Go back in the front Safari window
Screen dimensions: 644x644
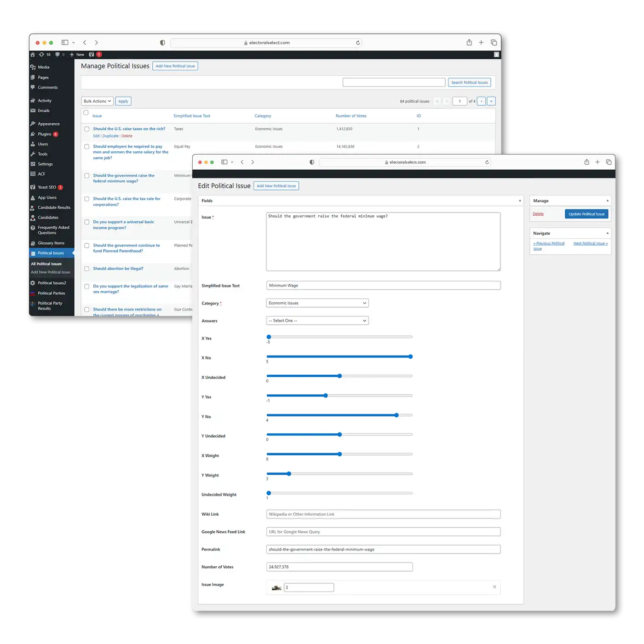pyautogui.click(x=242, y=162)
